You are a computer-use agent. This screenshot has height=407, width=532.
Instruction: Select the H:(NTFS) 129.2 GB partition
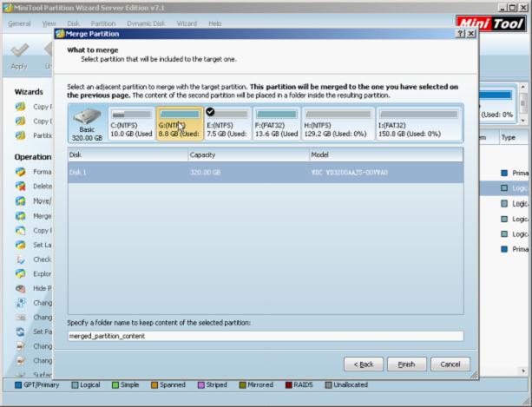pyautogui.click(x=338, y=124)
